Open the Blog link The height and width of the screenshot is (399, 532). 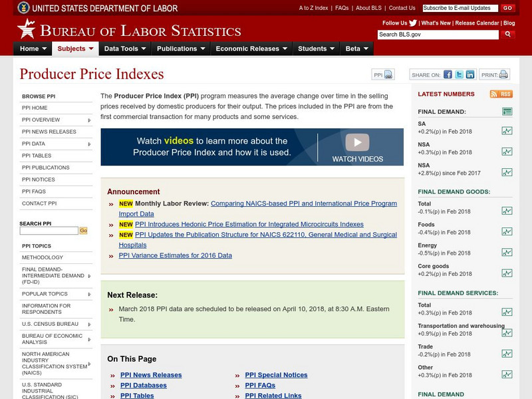[509, 23]
